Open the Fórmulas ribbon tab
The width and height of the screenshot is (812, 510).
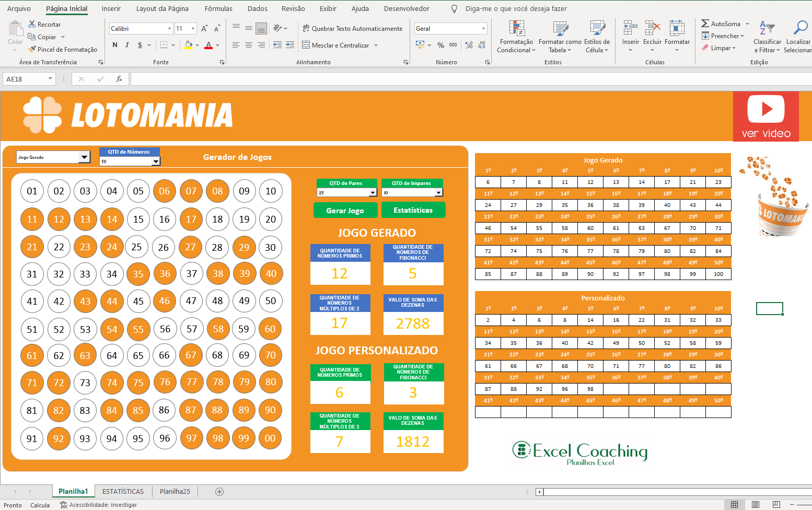[218, 8]
